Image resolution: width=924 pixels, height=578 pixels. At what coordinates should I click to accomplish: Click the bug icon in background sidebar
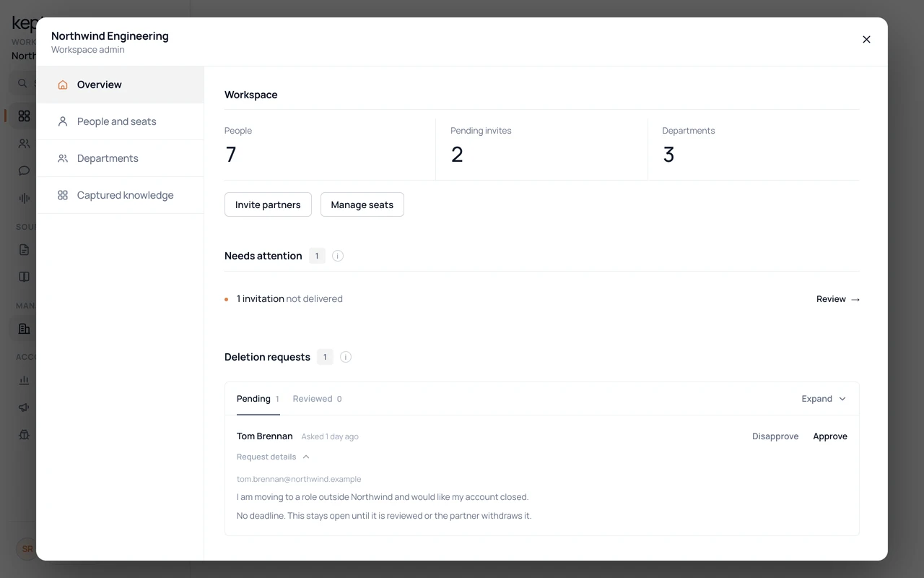[x=24, y=435]
